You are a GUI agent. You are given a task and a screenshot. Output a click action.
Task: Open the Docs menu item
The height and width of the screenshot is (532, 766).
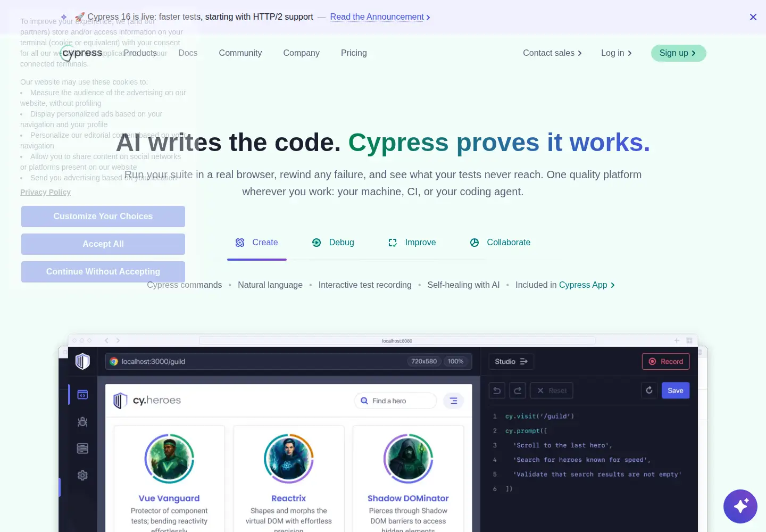[188, 53]
